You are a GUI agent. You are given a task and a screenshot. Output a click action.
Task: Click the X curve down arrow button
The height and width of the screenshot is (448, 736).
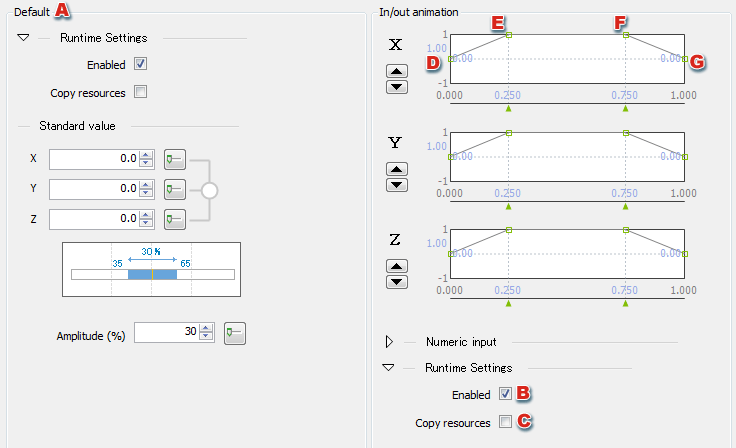pos(397,87)
